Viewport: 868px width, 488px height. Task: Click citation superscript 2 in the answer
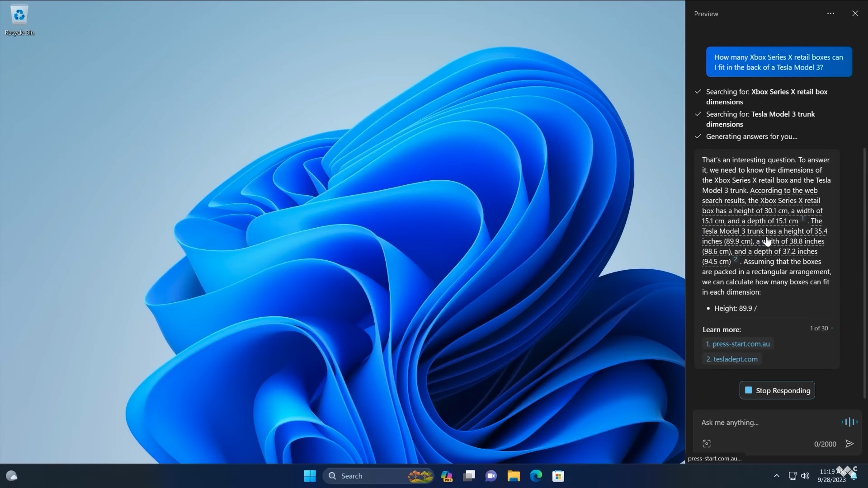tap(736, 259)
